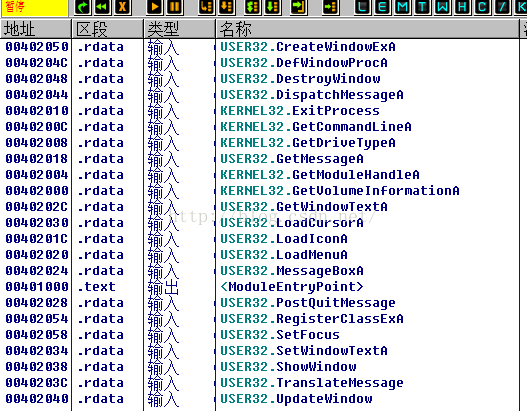Select USER32.LoadMenuA entry
The height and width of the screenshot is (411, 527).
click(x=284, y=255)
